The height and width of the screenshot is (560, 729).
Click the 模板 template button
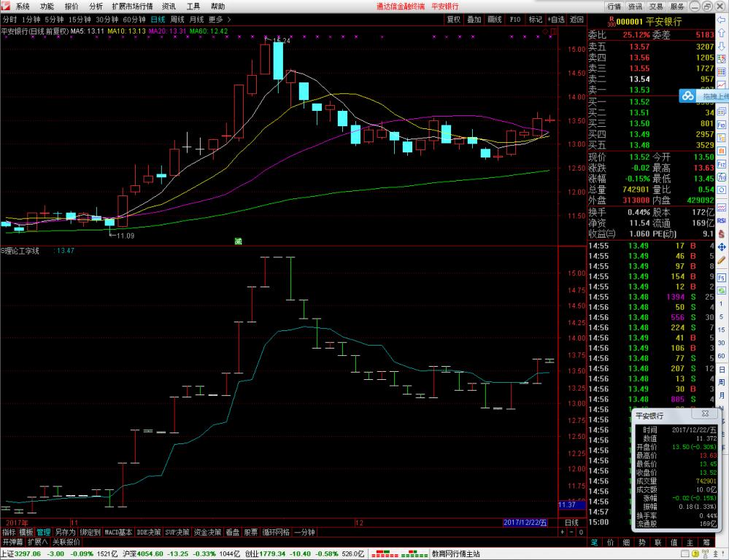coord(26,532)
